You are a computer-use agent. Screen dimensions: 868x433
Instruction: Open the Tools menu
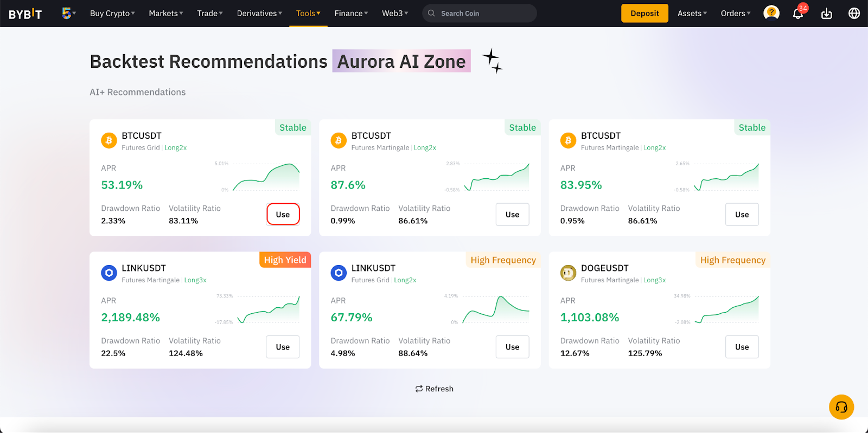coord(308,14)
